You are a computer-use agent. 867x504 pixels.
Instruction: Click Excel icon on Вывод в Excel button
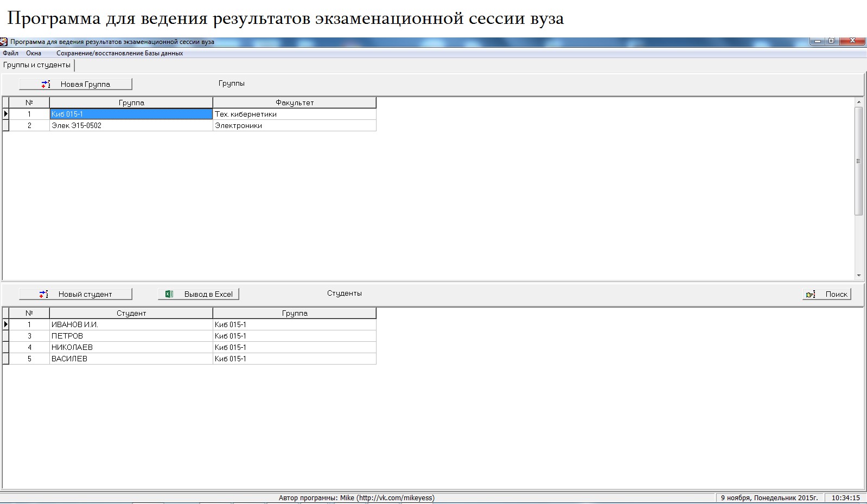click(x=169, y=294)
